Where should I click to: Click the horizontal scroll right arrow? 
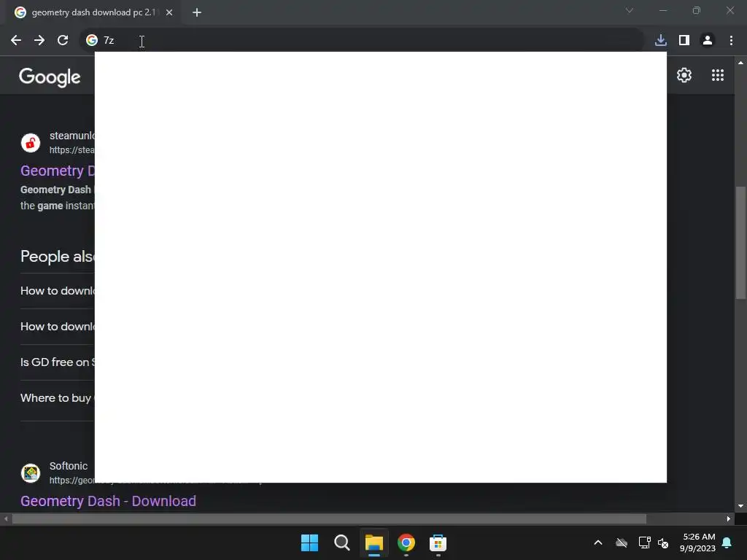click(x=729, y=518)
